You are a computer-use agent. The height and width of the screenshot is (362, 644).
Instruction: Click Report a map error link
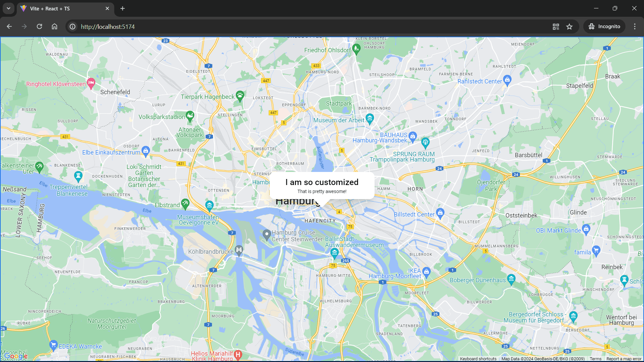click(624, 359)
